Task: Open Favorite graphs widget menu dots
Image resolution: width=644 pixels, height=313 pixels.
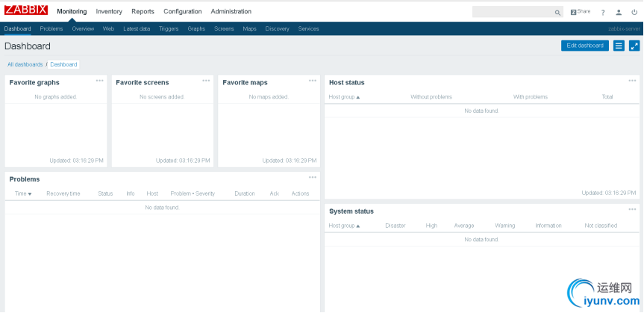Action: 99,81
